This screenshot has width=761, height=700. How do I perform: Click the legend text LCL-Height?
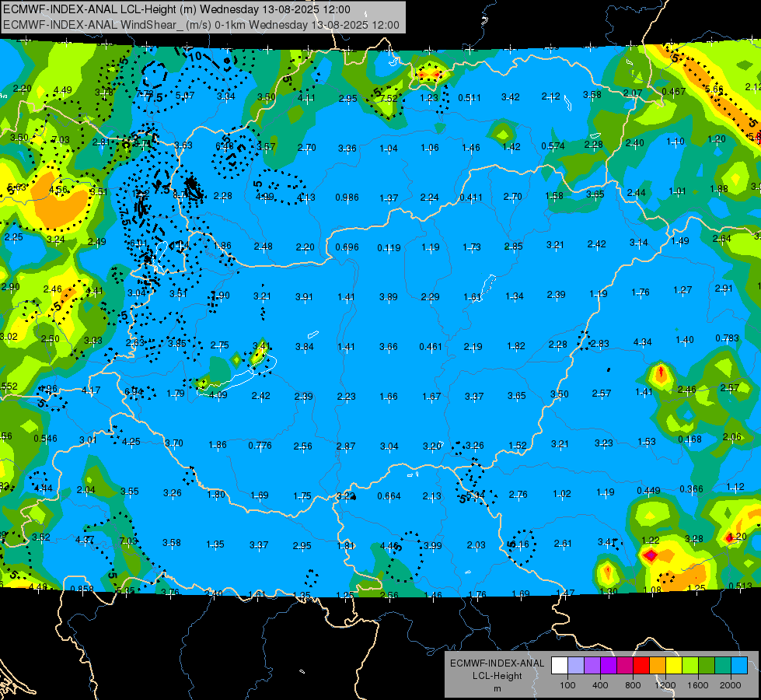point(497,676)
